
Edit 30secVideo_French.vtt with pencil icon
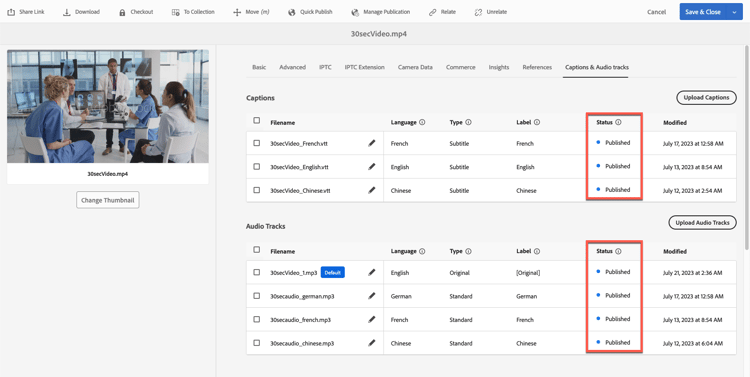[372, 143]
